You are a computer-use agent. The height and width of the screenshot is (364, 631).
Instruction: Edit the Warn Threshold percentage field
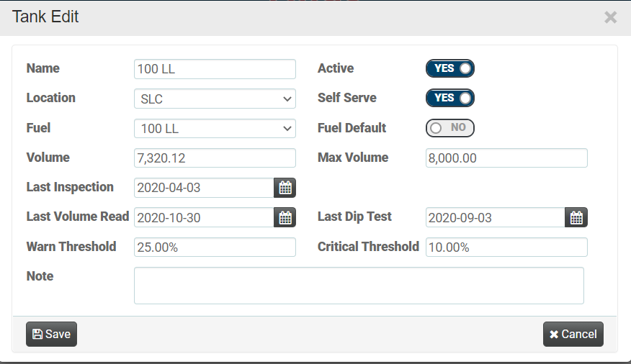[215, 247]
